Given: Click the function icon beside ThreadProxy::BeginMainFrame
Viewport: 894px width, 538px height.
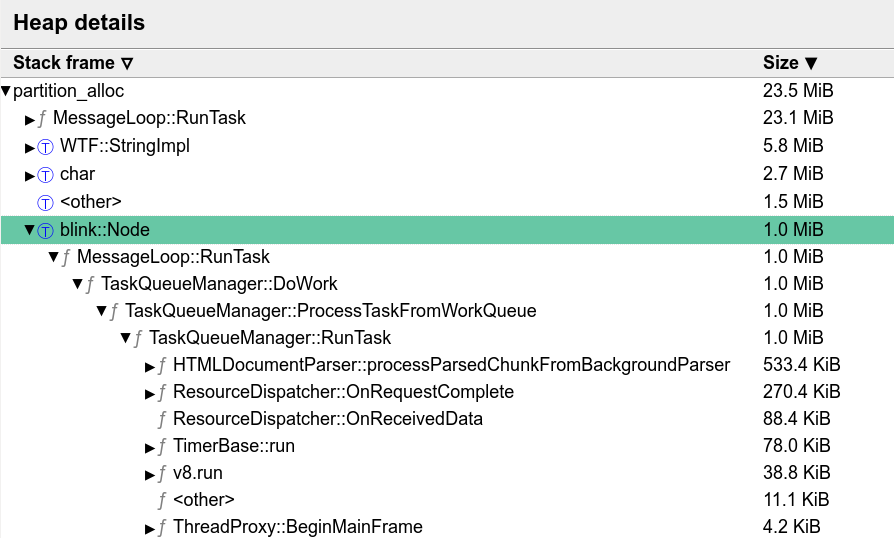Looking at the screenshot, I should 162,527.
